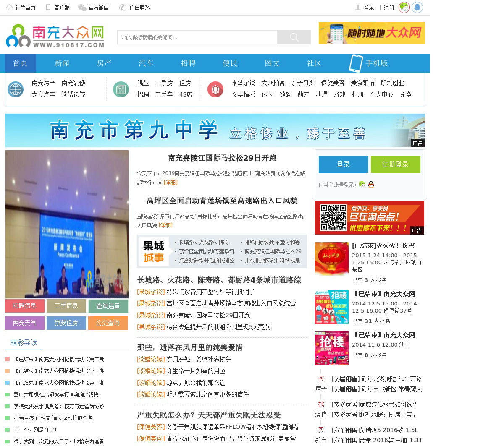Open the 二手房 link
Viewport: 504px width, 446px height.
click(x=164, y=83)
